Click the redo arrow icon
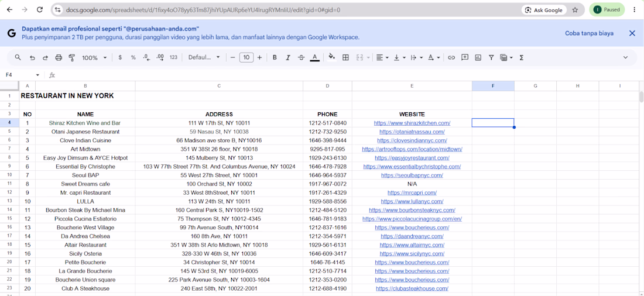Image resolution: width=644 pixels, height=296 pixels. pos(45,57)
